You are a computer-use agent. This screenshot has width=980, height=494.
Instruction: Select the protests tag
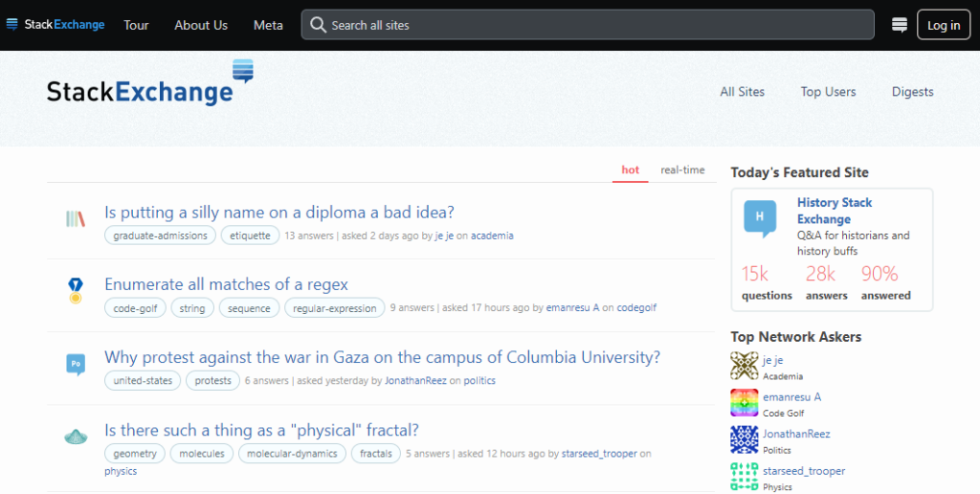[x=212, y=380]
